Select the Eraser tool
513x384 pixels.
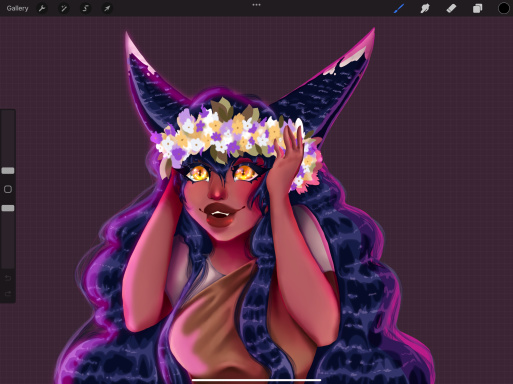[451, 8]
